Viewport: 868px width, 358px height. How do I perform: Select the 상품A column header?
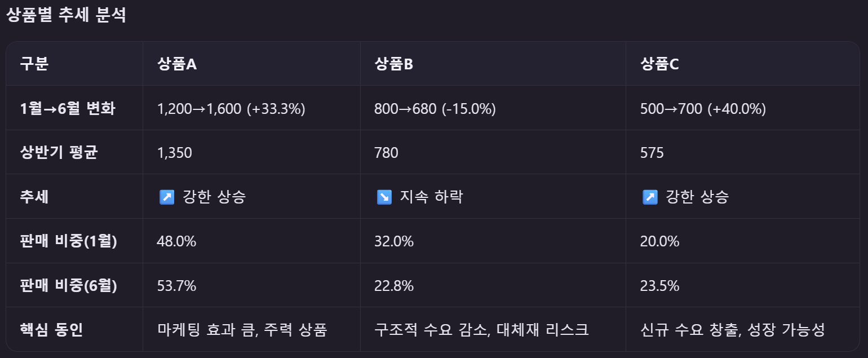coord(177,64)
